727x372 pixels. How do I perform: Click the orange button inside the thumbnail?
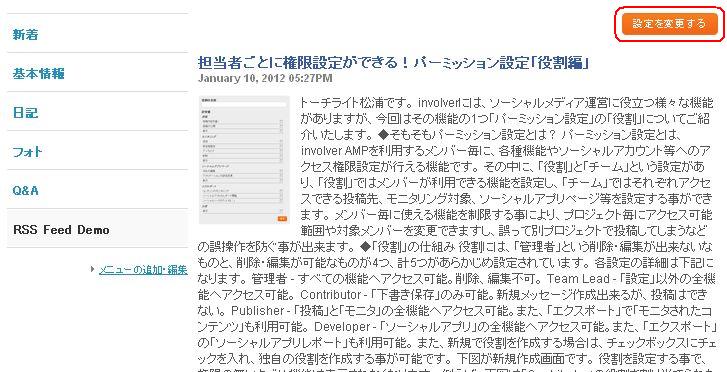click(x=281, y=218)
